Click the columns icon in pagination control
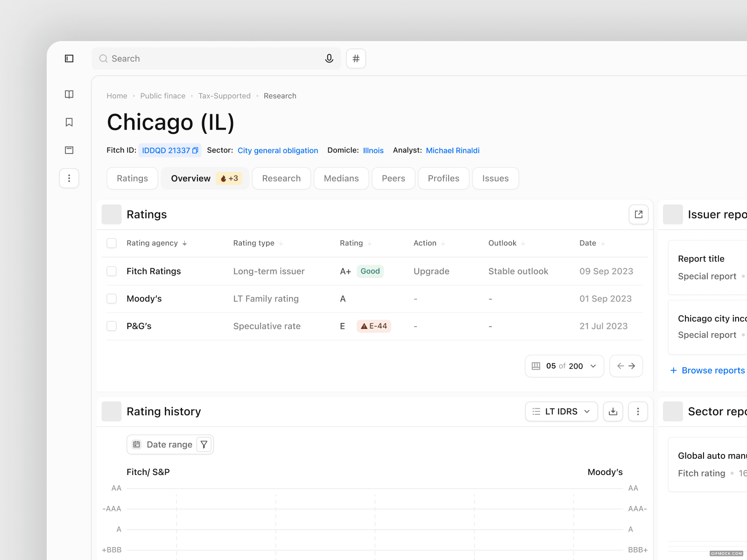Image resolution: width=747 pixels, height=560 pixels. [536, 366]
